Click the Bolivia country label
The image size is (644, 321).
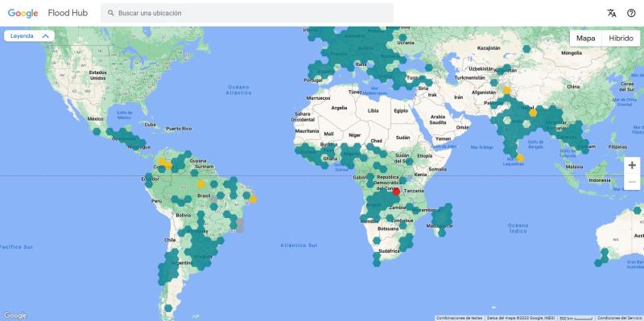184,215
